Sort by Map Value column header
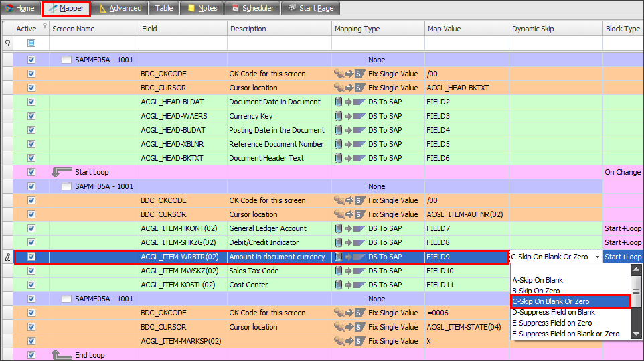Viewport: 644px width, 361px height. click(467, 29)
